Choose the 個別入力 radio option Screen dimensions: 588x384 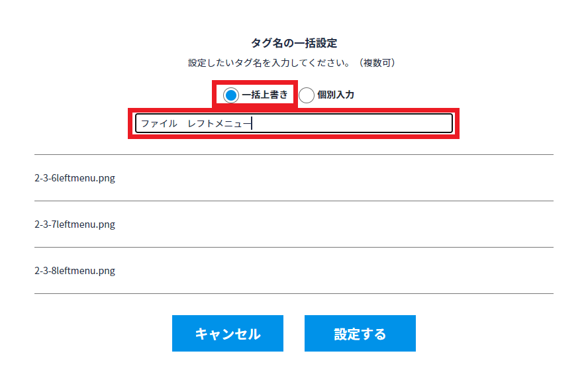(307, 95)
